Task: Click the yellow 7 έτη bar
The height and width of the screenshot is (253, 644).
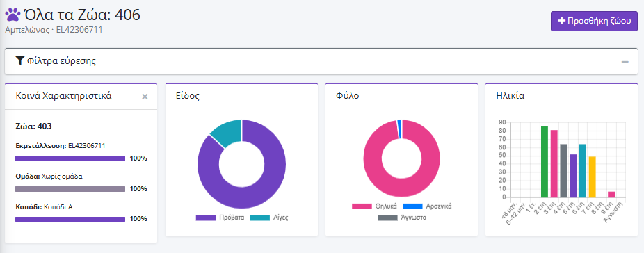Action: pyautogui.click(x=593, y=177)
